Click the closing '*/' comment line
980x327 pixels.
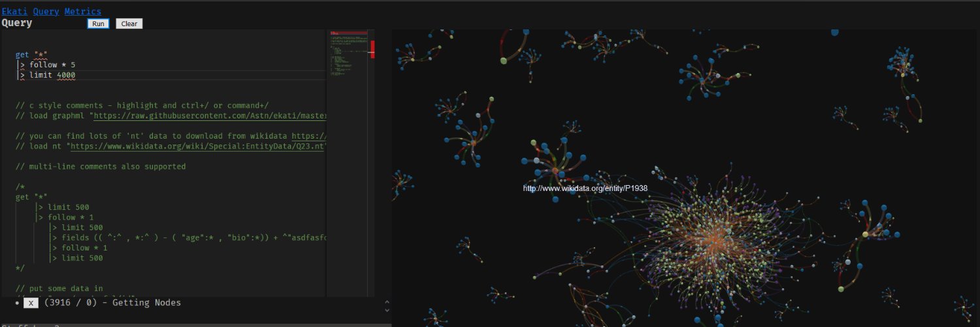[x=20, y=268]
